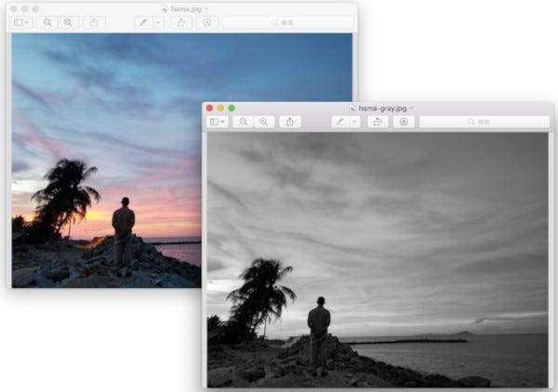The image size is (558, 392).
Task: Zoom in on hama-gray.jpg image
Action: coord(264,122)
